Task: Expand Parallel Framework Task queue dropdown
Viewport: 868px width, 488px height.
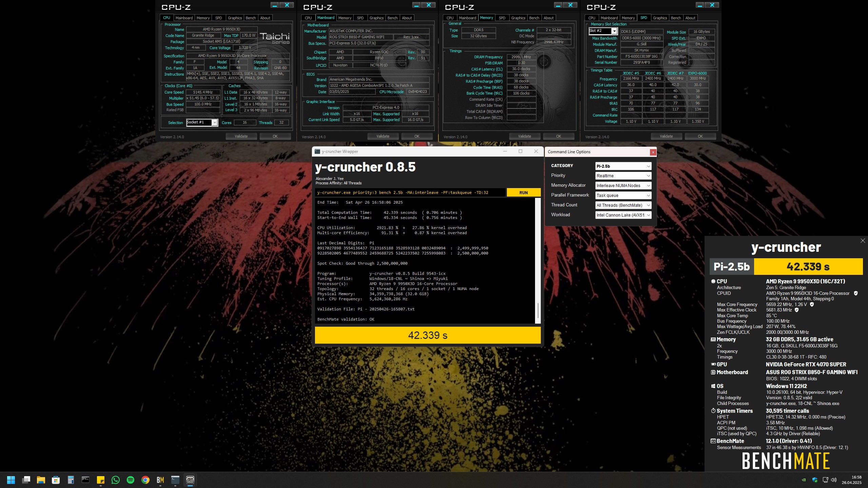Action: (623, 196)
